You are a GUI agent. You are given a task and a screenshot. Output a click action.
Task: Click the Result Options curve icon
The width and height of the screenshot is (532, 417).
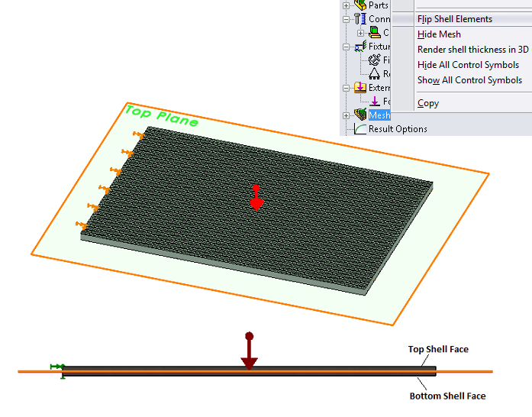(x=360, y=129)
